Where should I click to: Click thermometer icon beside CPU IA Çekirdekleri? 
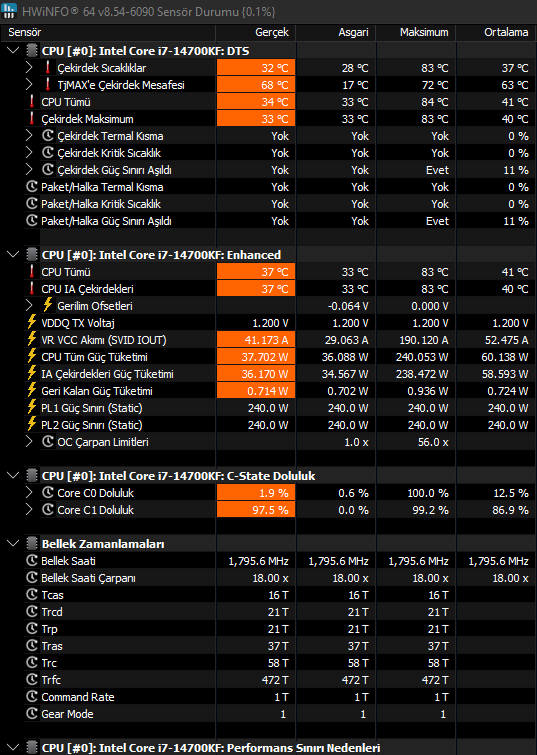coord(32,288)
